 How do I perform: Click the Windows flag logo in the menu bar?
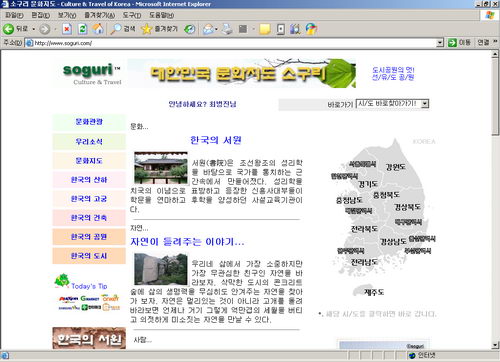pos(489,15)
